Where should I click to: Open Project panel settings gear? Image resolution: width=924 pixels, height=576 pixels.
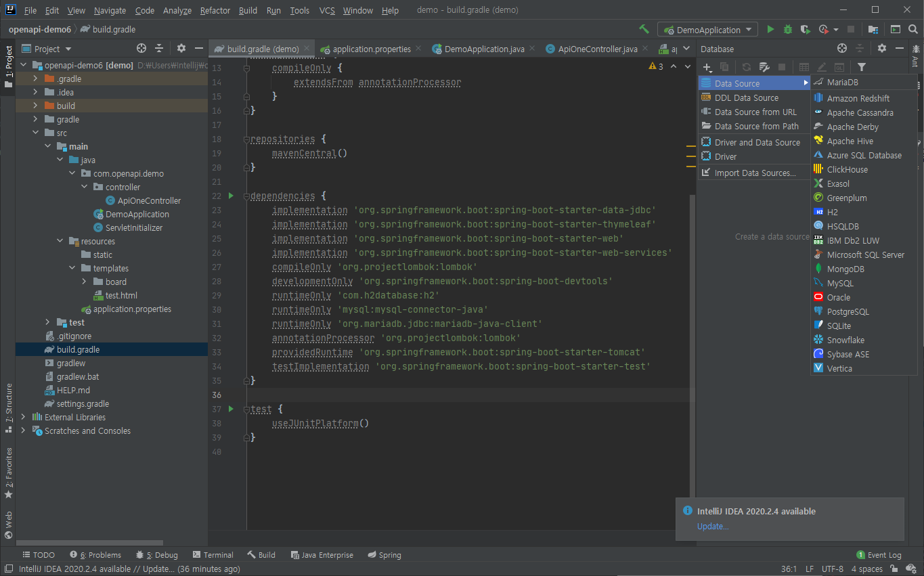[181, 48]
